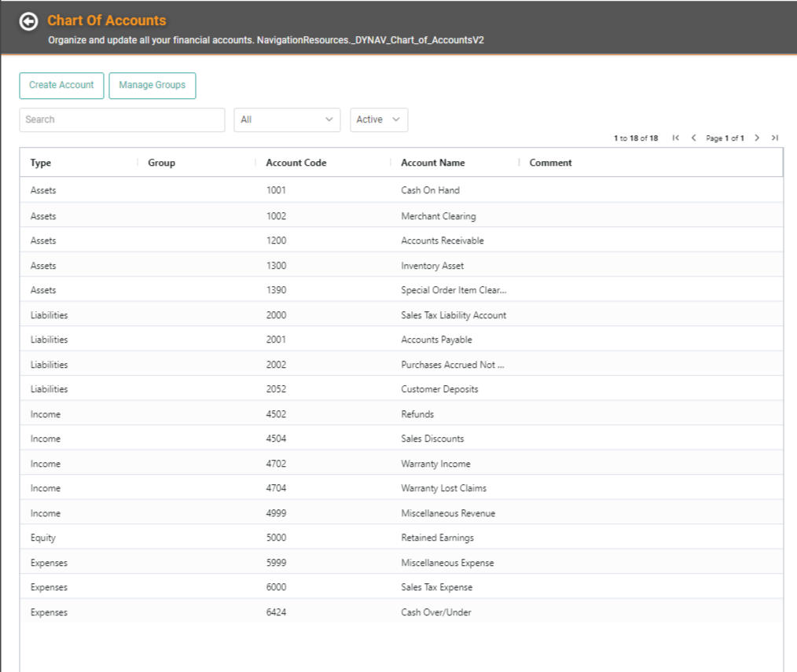Click the Chart Of Accounts title

pyautogui.click(x=107, y=20)
